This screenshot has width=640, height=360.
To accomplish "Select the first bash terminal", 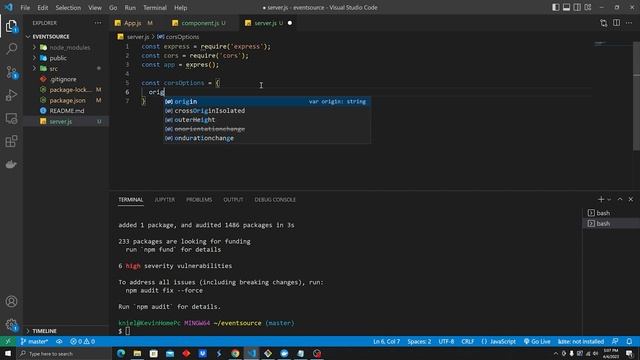I will [610, 213].
